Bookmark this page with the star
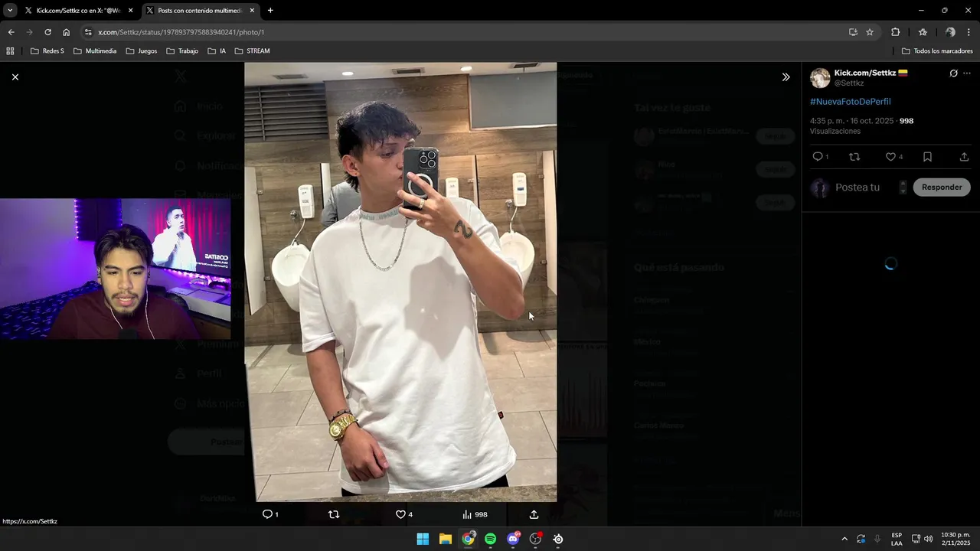 pos(870,32)
